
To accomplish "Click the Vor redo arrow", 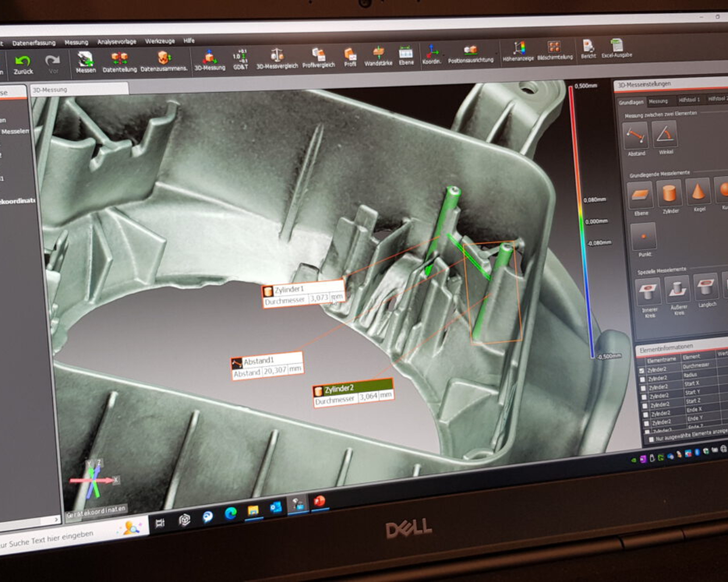I will (x=53, y=64).
